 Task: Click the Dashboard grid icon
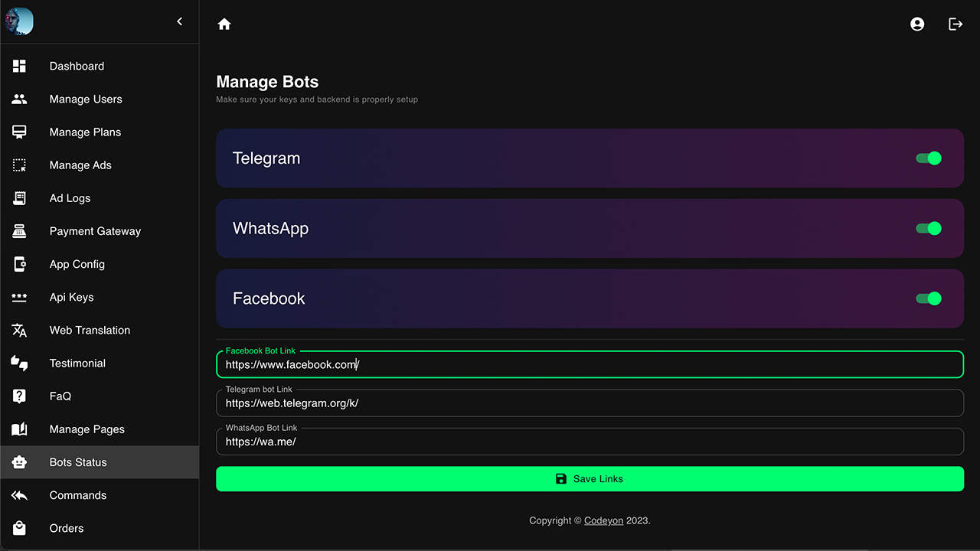coord(19,66)
